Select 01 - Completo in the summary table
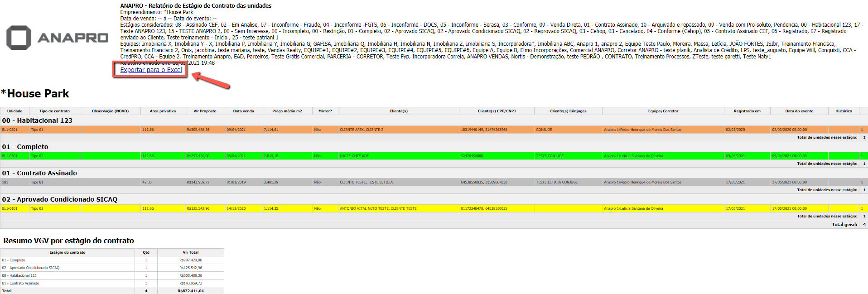This screenshot has width=868, height=294. (14, 260)
